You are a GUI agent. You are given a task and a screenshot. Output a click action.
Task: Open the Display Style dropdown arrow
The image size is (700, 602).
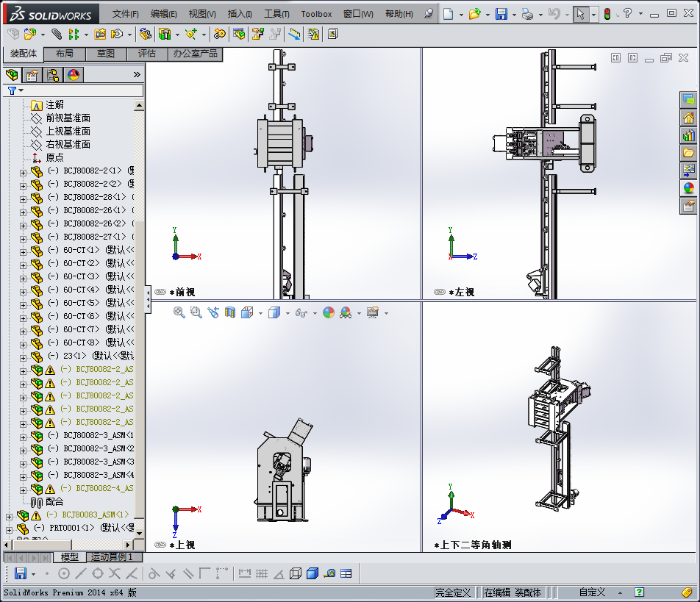click(287, 313)
